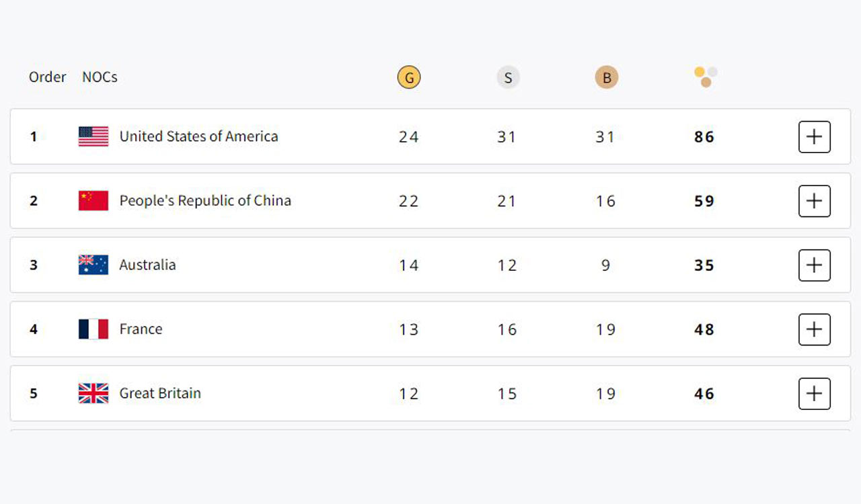861x504 pixels.
Task: Click Australia's total medal count of 35
Action: point(704,265)
